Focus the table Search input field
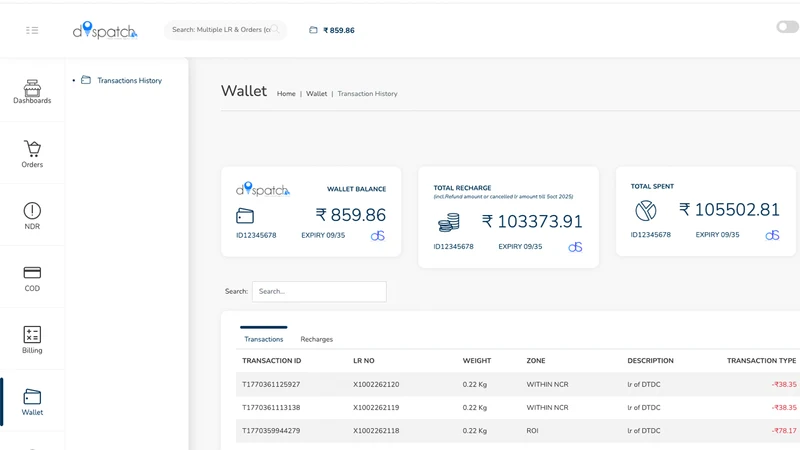 point(319,291)
